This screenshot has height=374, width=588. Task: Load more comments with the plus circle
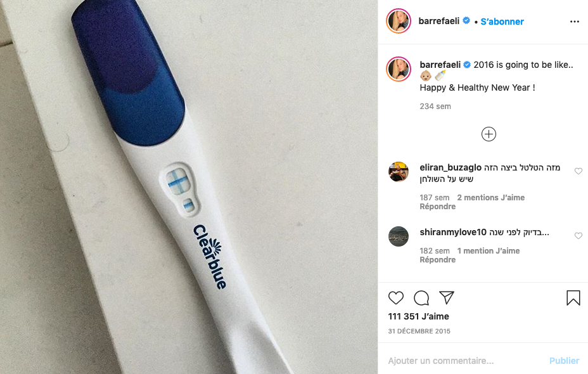[489, 134]
